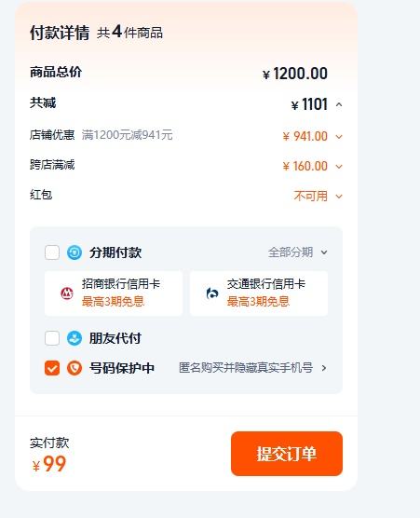Submit the order with 提交订单
Screen dimensions: 420x518
coord(287,454)
